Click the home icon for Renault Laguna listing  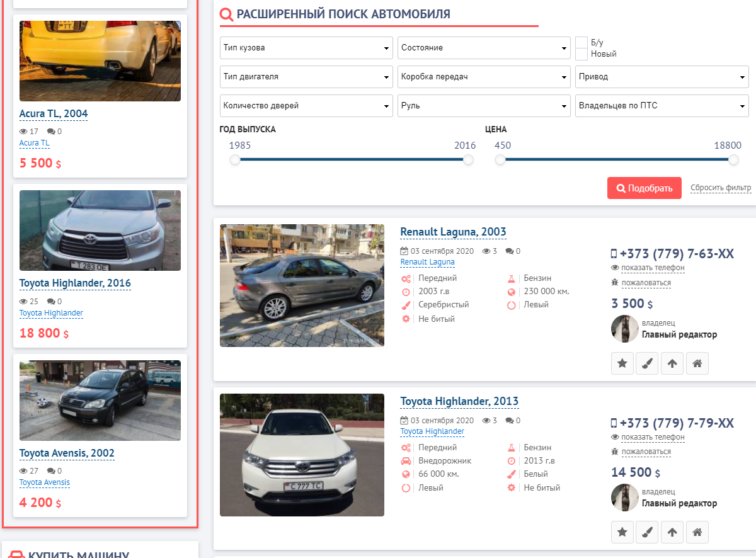(x=697, y=363)
